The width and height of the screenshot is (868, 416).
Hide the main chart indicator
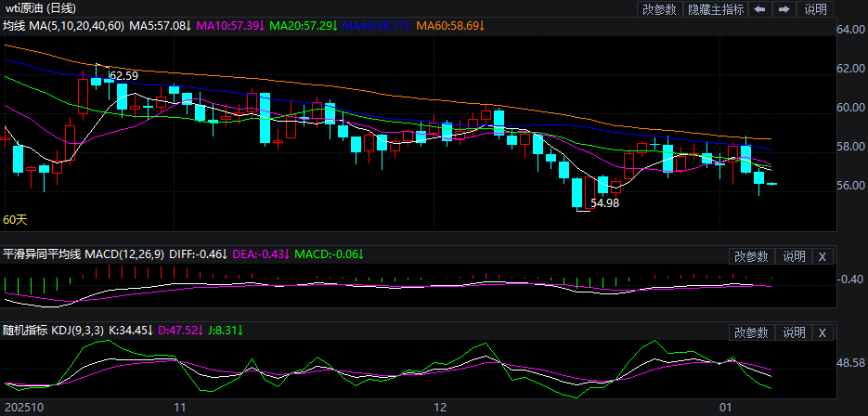coord(715,9)
